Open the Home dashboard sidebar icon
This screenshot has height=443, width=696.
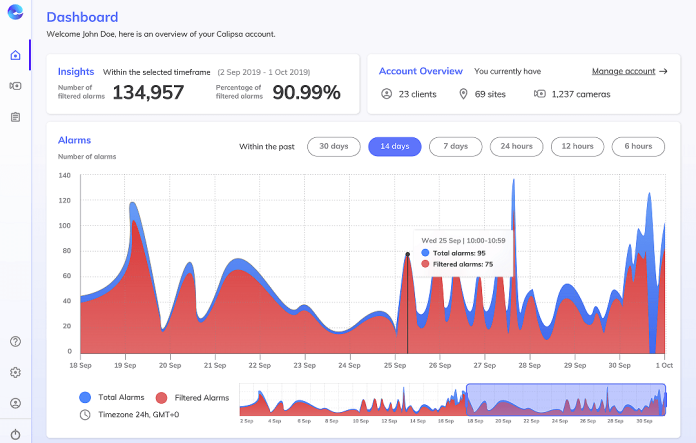pyautogui.click(x=15, y=55)
